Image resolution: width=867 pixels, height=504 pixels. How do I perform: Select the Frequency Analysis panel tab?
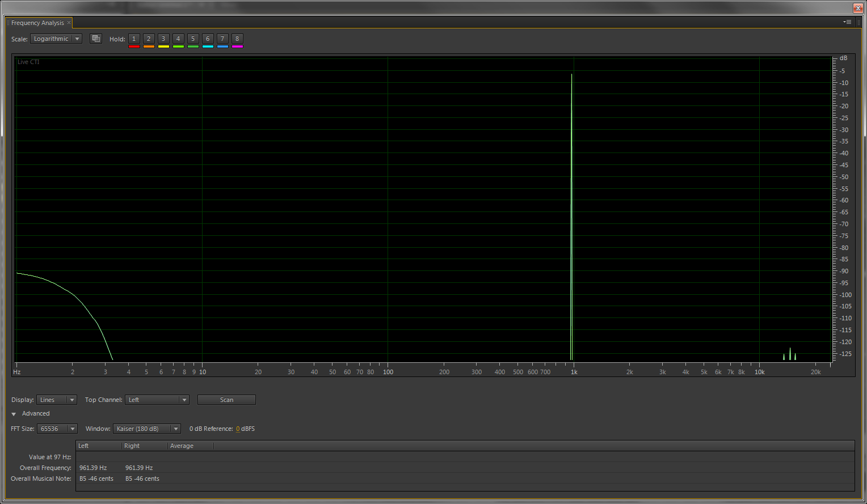click(37, 23)
